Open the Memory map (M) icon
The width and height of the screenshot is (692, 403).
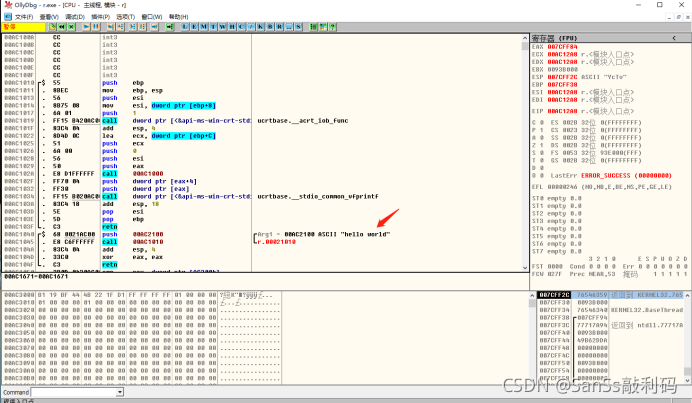tap(203, 27)
